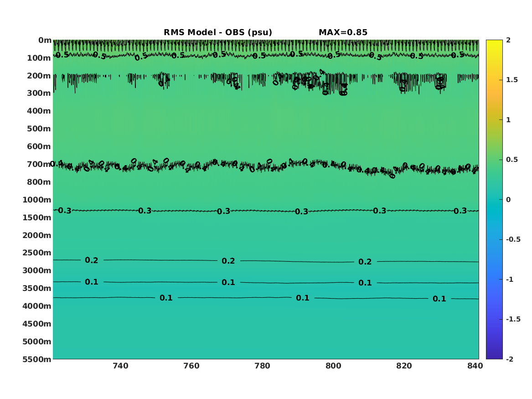Select the colorbar tick label '-1.5'
The height and width of the screenshot is (399, 532).
pyautogui.click(x=513, y=319)
